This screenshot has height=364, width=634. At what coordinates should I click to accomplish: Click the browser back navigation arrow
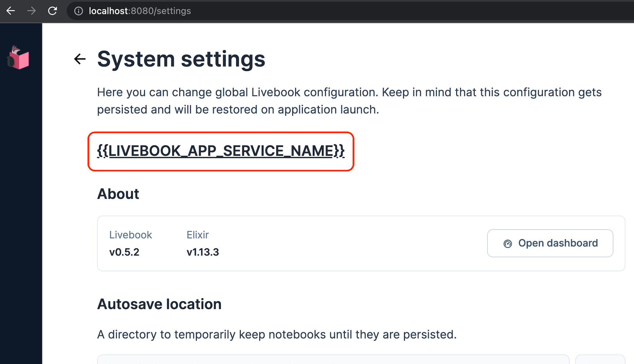click(x=11, y=11)
